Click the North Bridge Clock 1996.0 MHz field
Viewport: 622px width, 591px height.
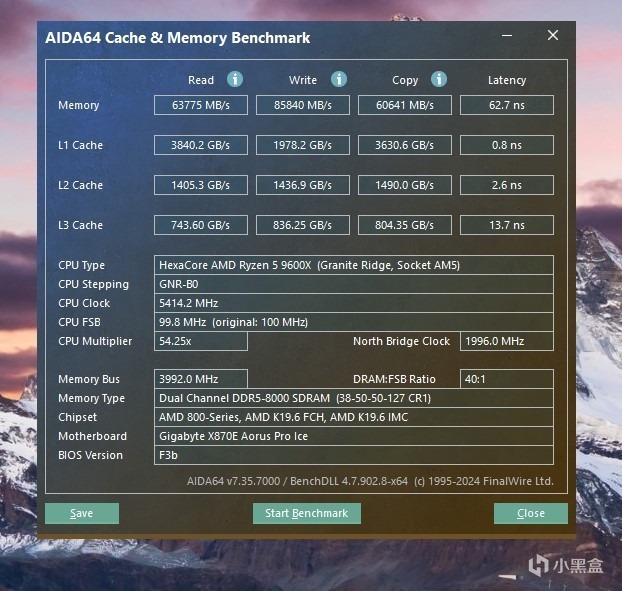point(507,341)
